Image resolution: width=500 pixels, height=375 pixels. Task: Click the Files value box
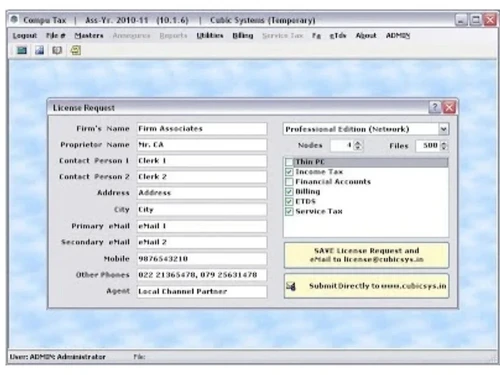[428, 146]
